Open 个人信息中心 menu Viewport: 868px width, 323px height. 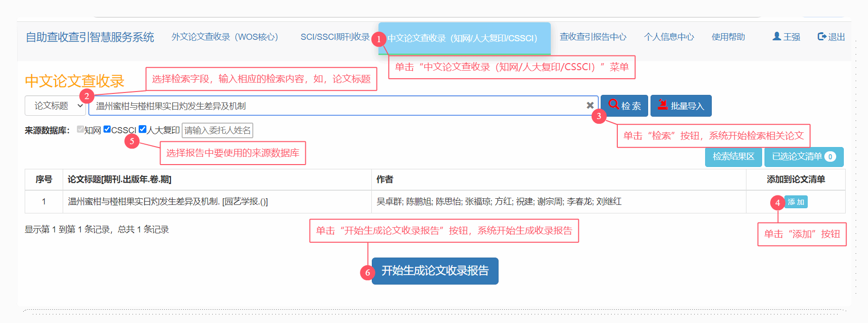point(669,37)
